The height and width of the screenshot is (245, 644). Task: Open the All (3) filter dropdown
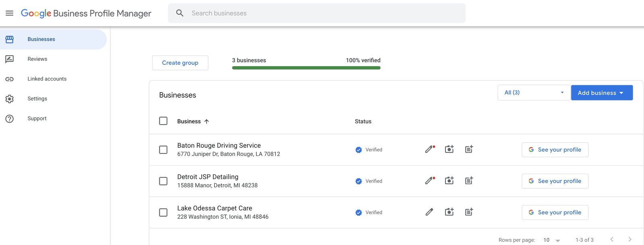(534, 93)
